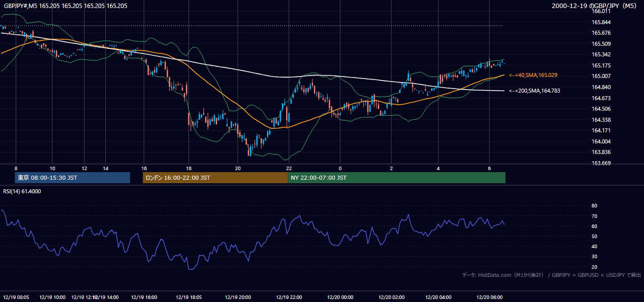Screen dimensions: 644x302
Task: Click the 166.011 price axis value
Action: [601, 11]
